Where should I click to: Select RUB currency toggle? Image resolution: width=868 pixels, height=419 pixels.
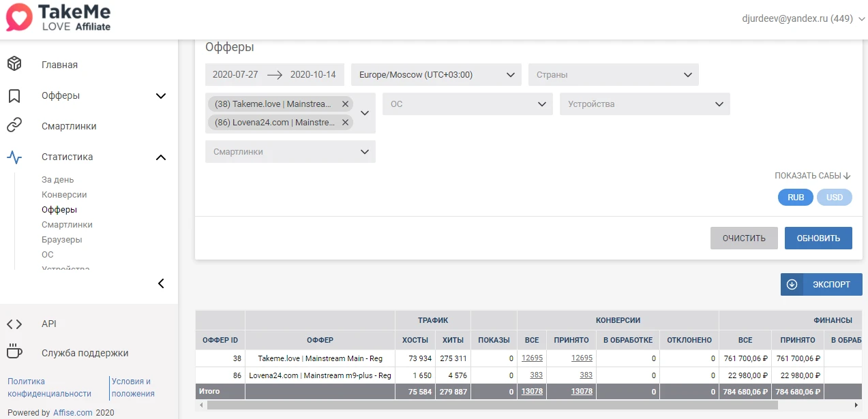[x=796, y=198]
